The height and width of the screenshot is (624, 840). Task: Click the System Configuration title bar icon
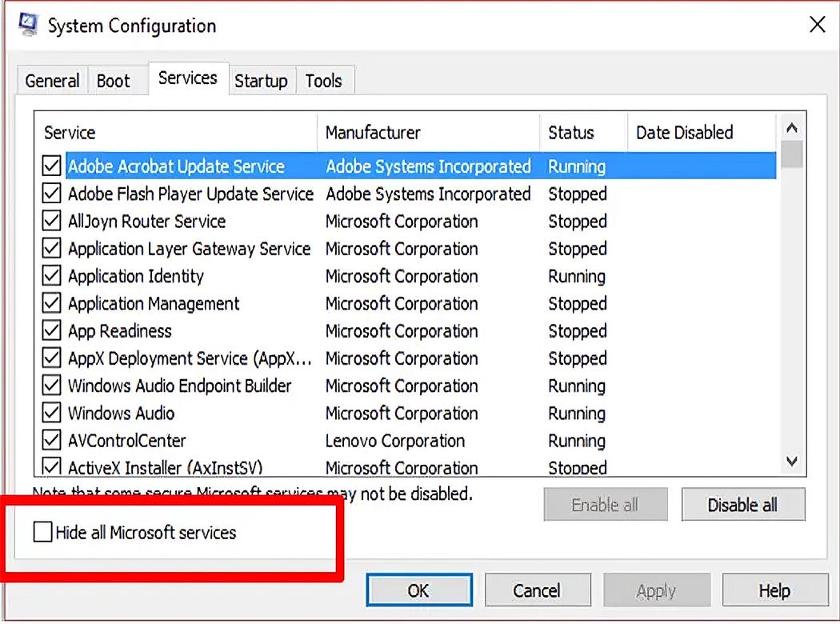tap(28, 25)
